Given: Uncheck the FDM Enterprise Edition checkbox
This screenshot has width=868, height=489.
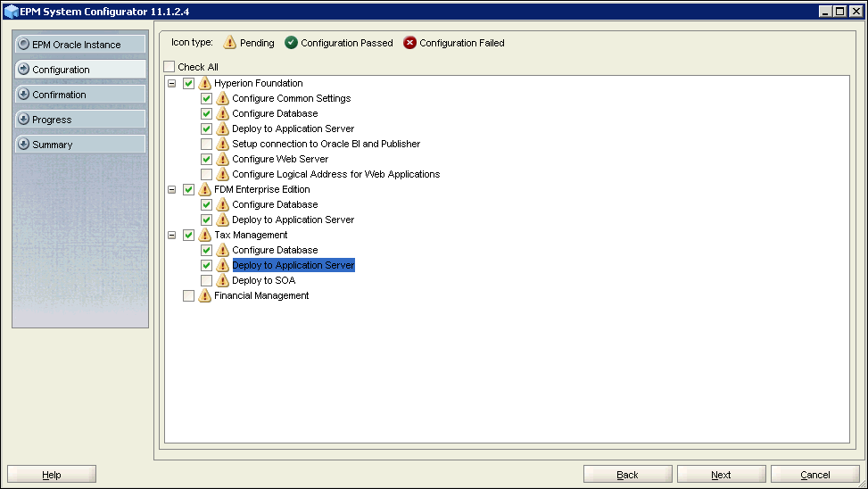Looking at the screenshot, I should point(189,189).
